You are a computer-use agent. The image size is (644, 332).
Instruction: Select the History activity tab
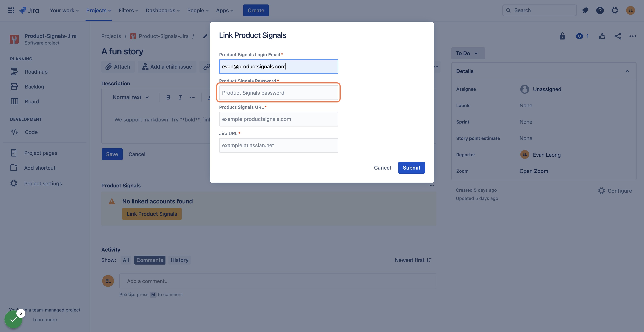pos(179,260)
